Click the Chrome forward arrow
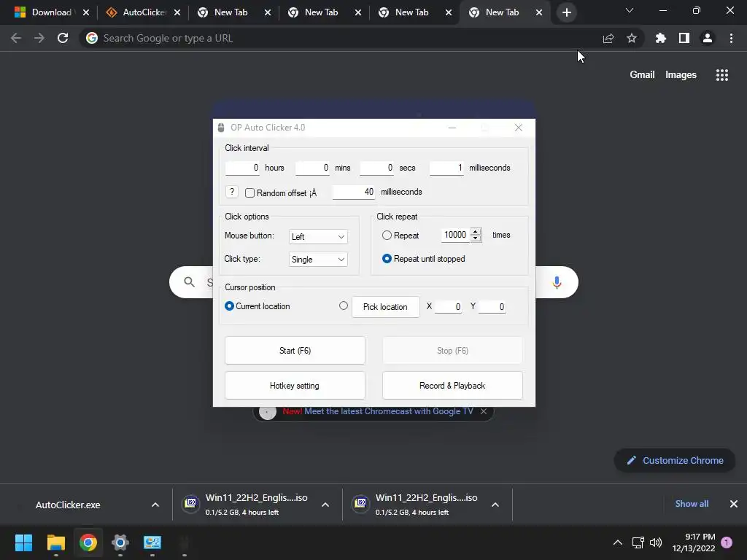 [39, 38]
